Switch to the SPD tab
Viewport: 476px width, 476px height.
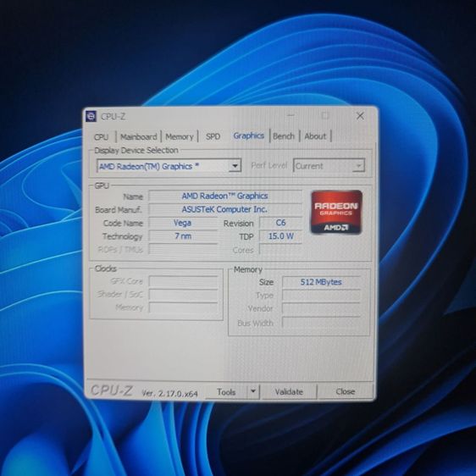213,136
